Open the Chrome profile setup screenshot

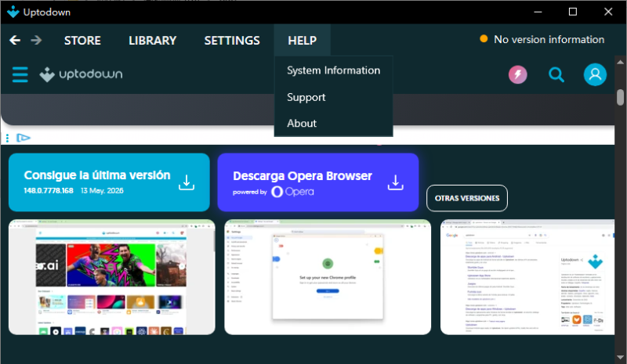pyautogui.click(x=328, y=277)
